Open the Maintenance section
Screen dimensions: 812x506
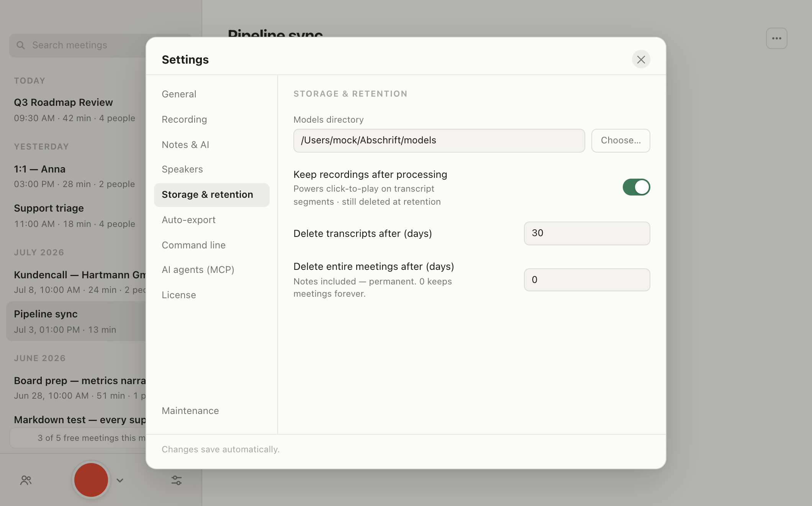pos(212,411)
